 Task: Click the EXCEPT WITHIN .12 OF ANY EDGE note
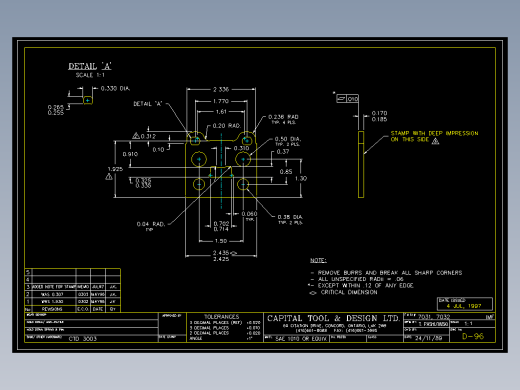[x=365, y=286]
